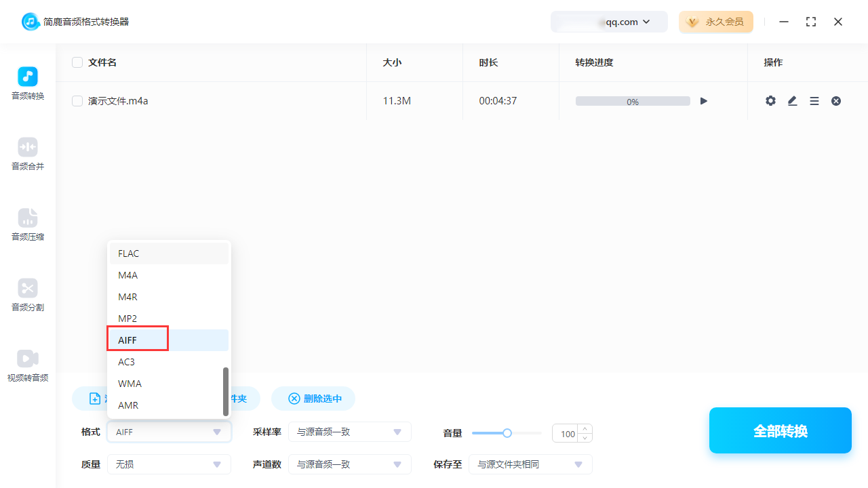Open the file info list icon for 演示文件.m4a
Screen dimensions: 868x488
[814, 100]
